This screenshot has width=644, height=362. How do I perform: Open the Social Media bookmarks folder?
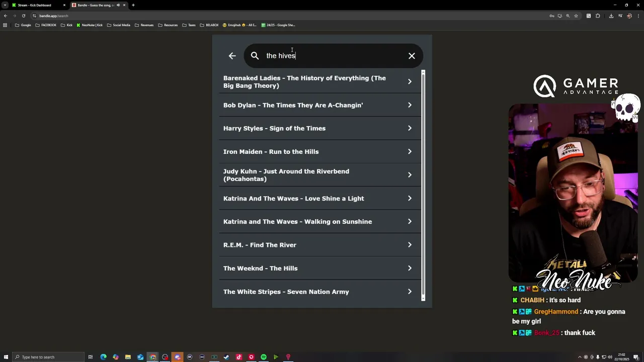tap(119, 25)
